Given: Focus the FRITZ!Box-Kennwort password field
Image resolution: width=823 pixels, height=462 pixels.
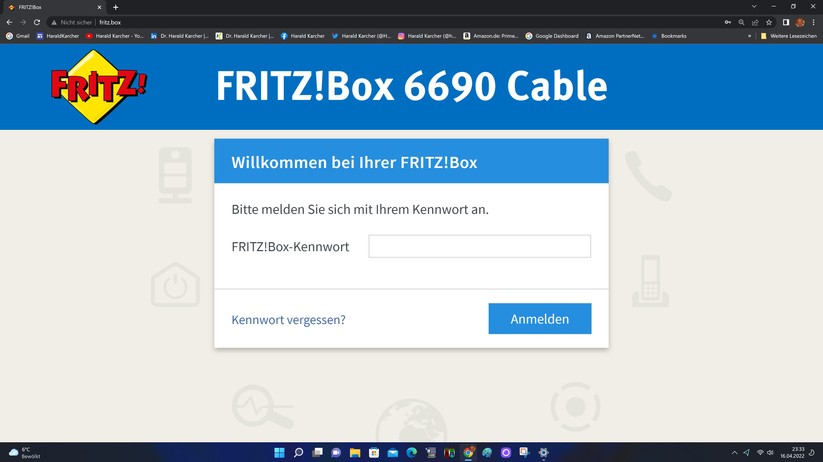Looking at the screenshot, I should (479, 246).
